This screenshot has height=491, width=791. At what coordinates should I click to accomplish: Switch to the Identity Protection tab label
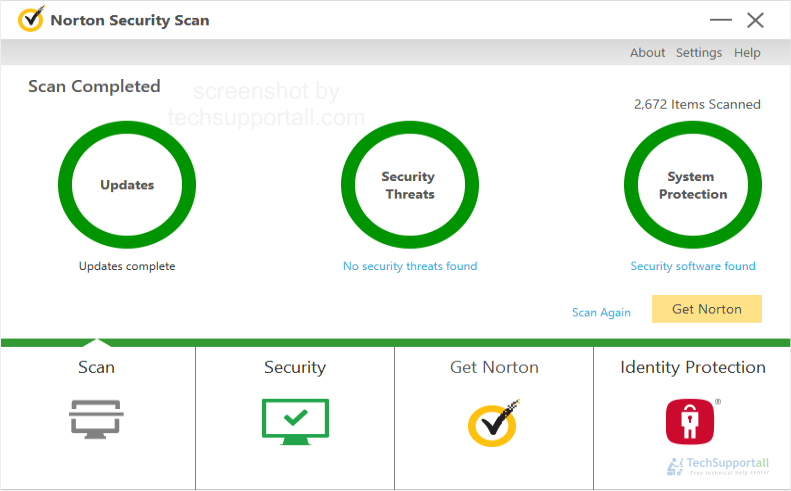coord(693,367)
